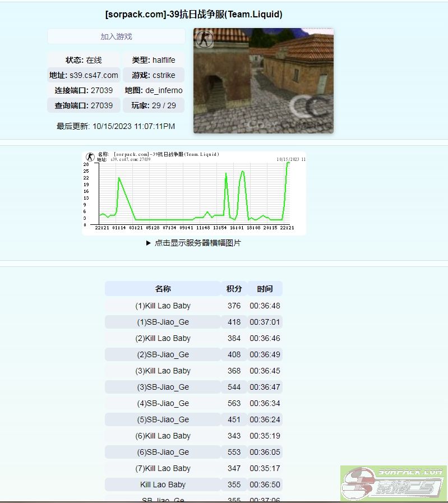Click the 地图 de_inferno map field
The height and width of the screenshot is (503, 448).
(154, 90)
